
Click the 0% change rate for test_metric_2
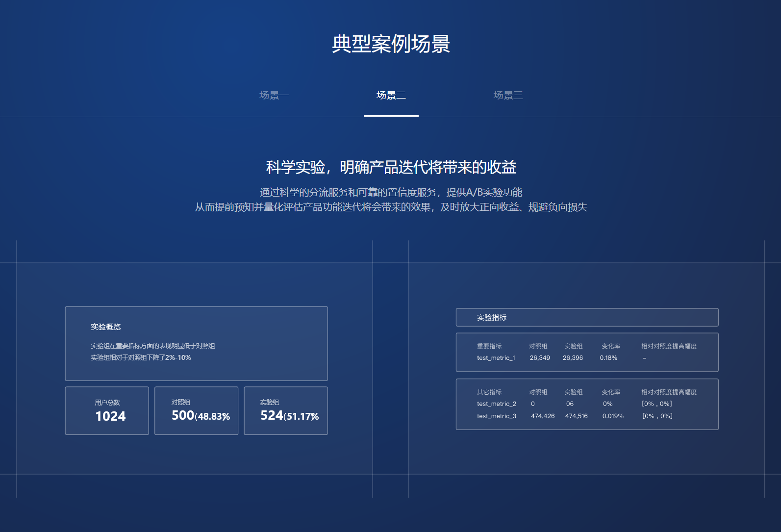(607, 404)
